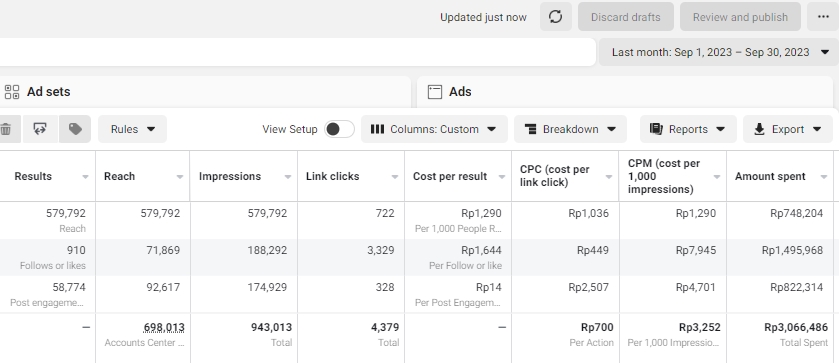Click the Rp822,314 amount spent cell
The height and width of the screenshot is (363, 839).
tap(796, 287)
